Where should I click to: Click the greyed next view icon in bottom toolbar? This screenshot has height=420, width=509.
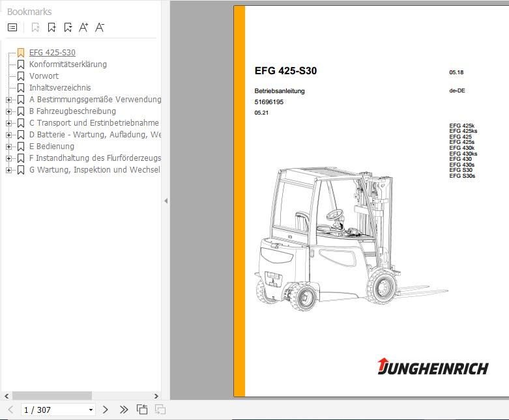pyautogui.click(x=160, y=410)
